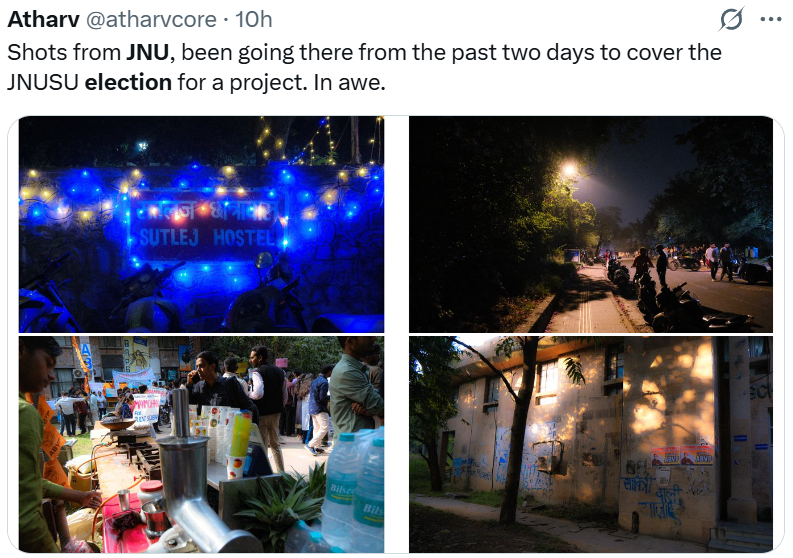Click the @atharvcore handle
This screenshot has height=558, width=793.
click(151, 20)
